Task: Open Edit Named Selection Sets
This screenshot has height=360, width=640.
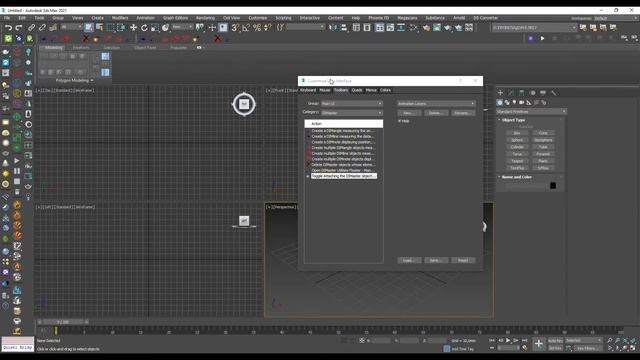Action: (280, 28)
